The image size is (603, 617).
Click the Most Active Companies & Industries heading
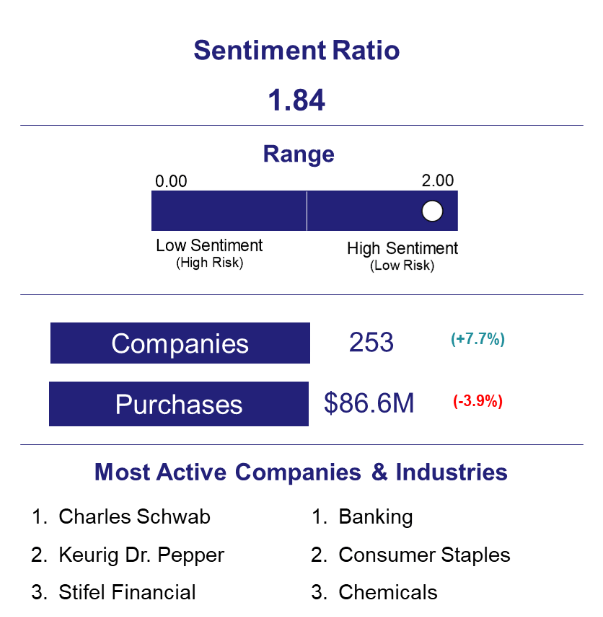point(301,472)
